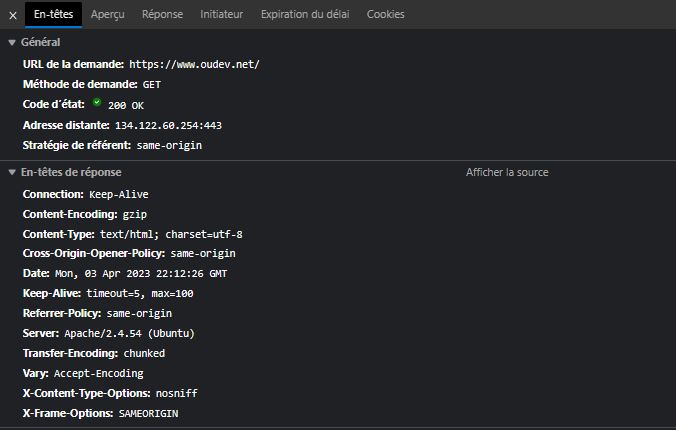Click the green status code icon
Image resolution: width=676 pixels, height=430 pixels.
coord(97,103)
